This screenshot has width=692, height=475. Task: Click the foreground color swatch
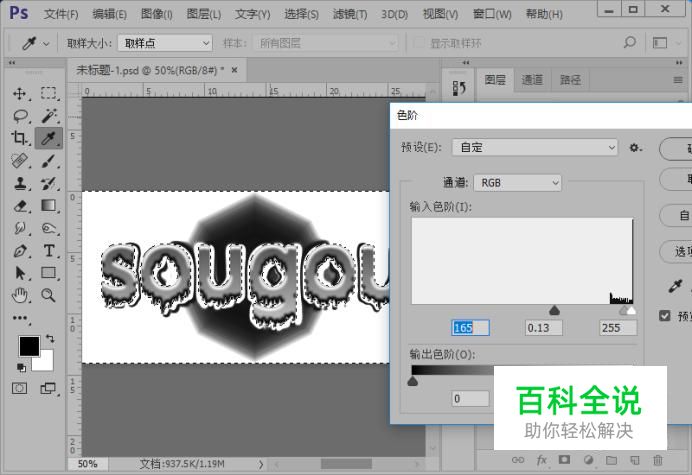click(29, 346)
